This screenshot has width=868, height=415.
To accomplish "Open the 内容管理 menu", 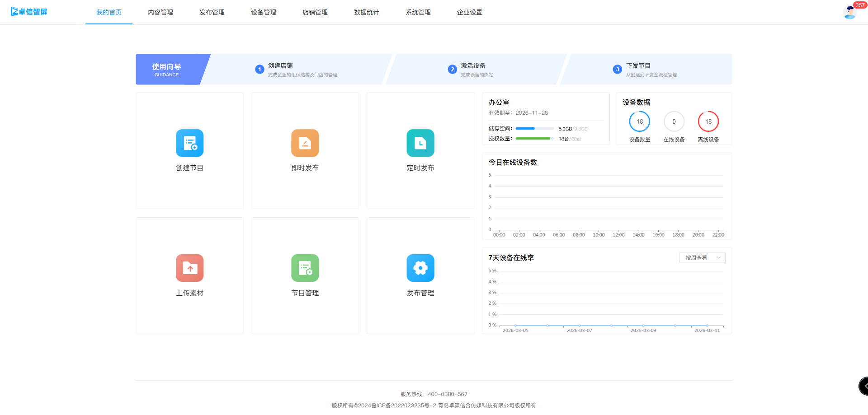I will [160, 12].
